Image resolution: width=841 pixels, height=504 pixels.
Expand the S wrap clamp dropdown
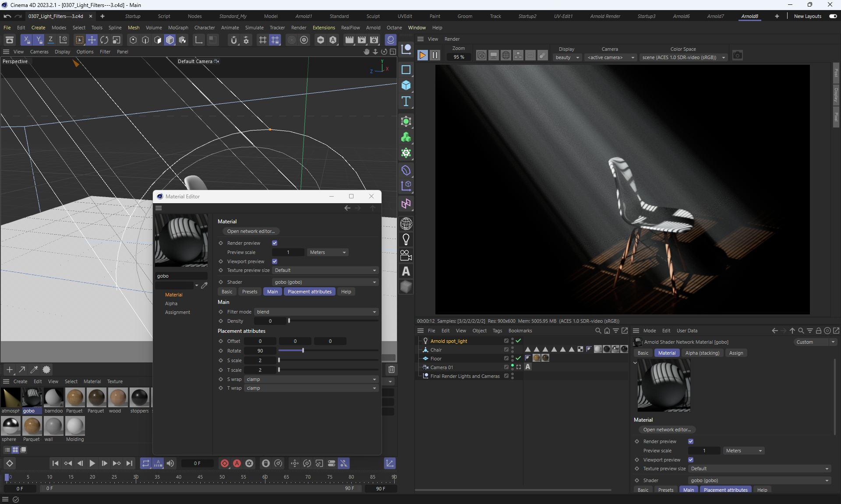click(x=311, y=379)
